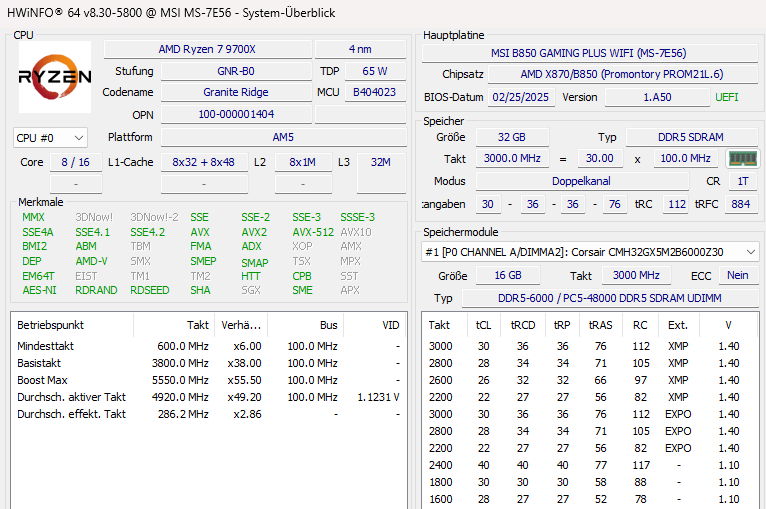The width and height of the screenshot is (766, 509).
Task: Click the memory clock 3000.0 MHz field
Action: (x=512, y=159)
